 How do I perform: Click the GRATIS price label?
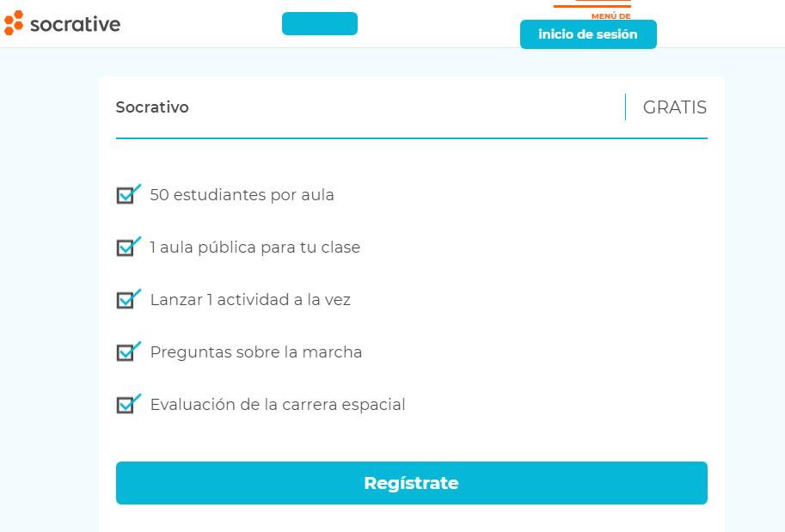coord(674,107)
